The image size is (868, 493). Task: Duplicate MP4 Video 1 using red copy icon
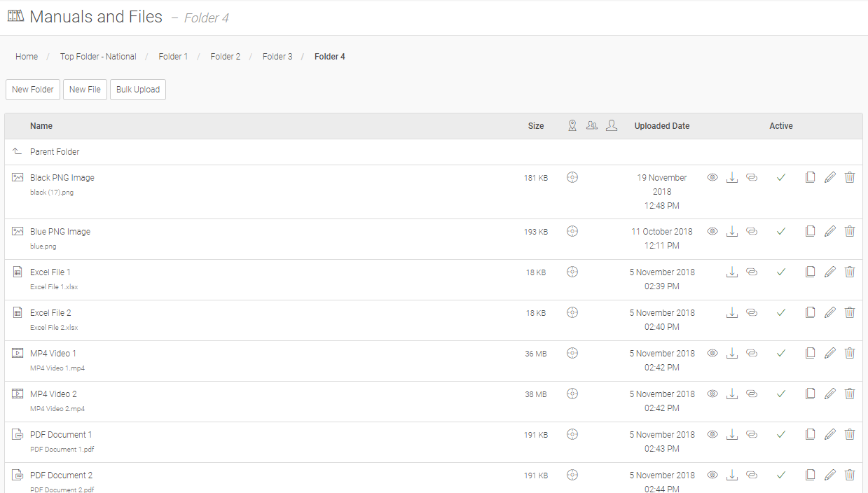[811, 353]
